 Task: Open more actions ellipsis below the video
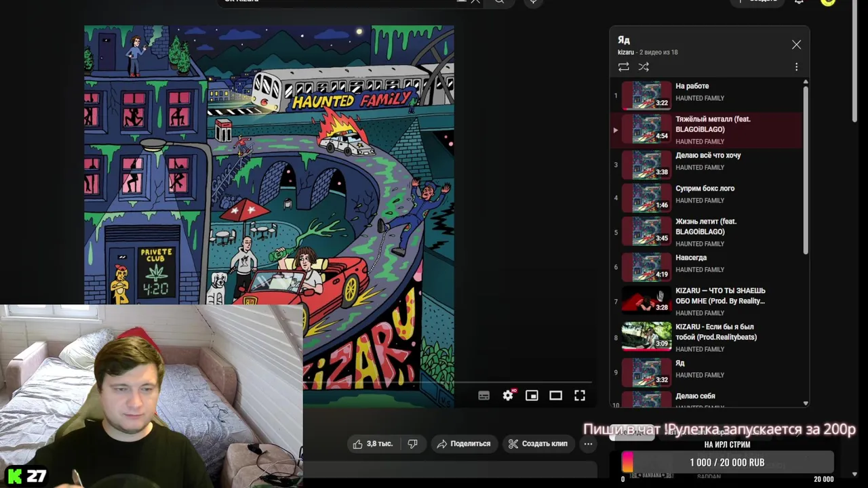click(588, 443)
